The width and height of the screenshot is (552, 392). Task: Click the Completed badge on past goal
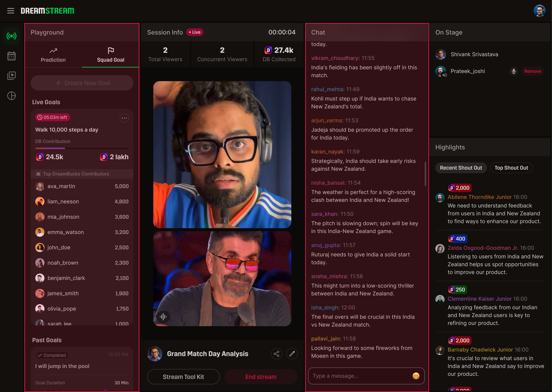[x=52, y=355]
